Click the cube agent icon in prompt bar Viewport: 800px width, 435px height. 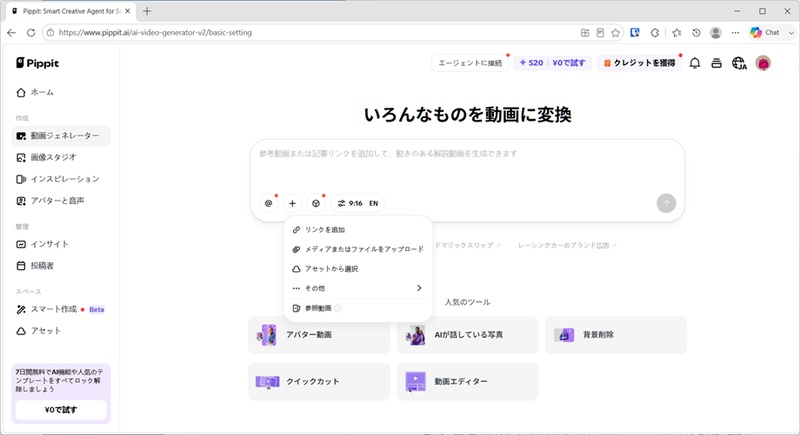point(316,203)
